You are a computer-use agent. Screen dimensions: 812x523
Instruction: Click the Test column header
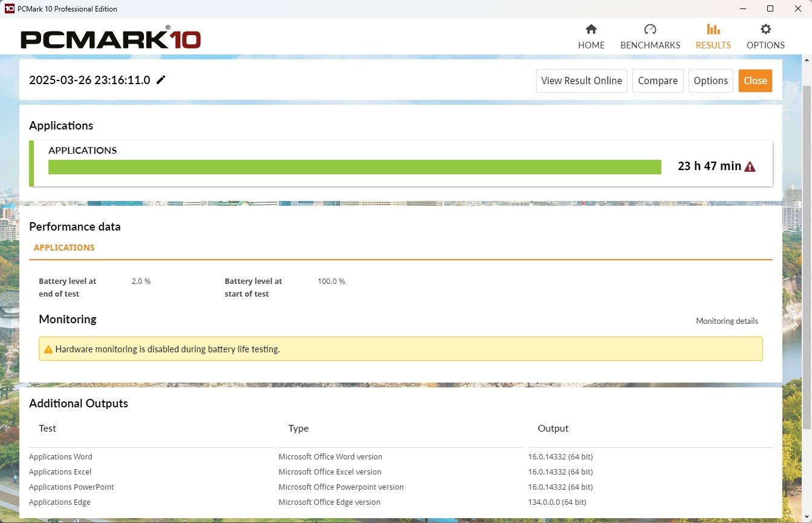pos(47,428)
